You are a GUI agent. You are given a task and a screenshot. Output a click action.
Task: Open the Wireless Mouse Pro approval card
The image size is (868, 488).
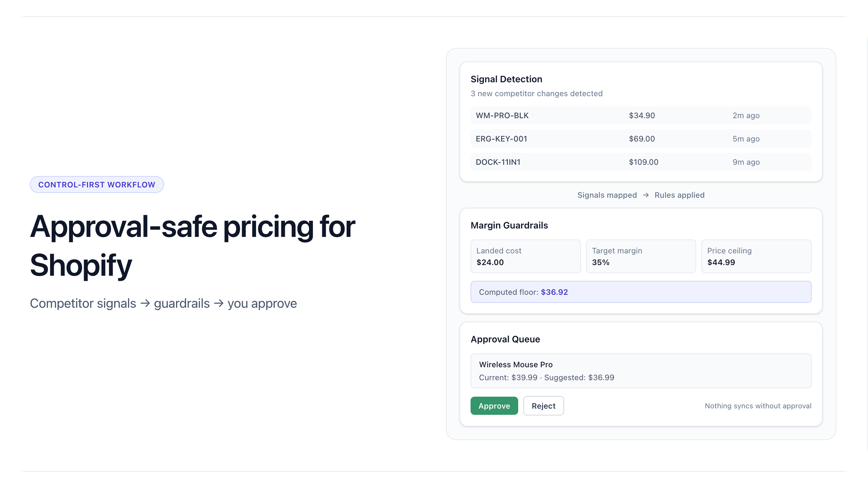(641, 371)
